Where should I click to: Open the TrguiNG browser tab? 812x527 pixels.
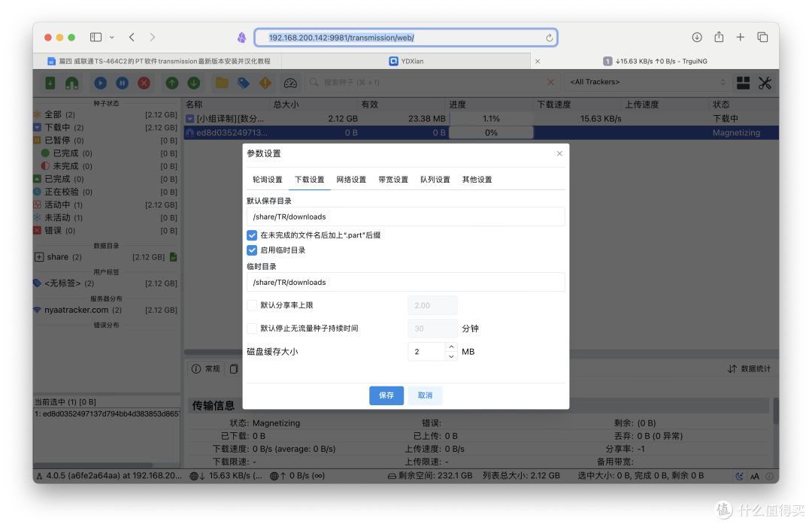pos(656,61)
